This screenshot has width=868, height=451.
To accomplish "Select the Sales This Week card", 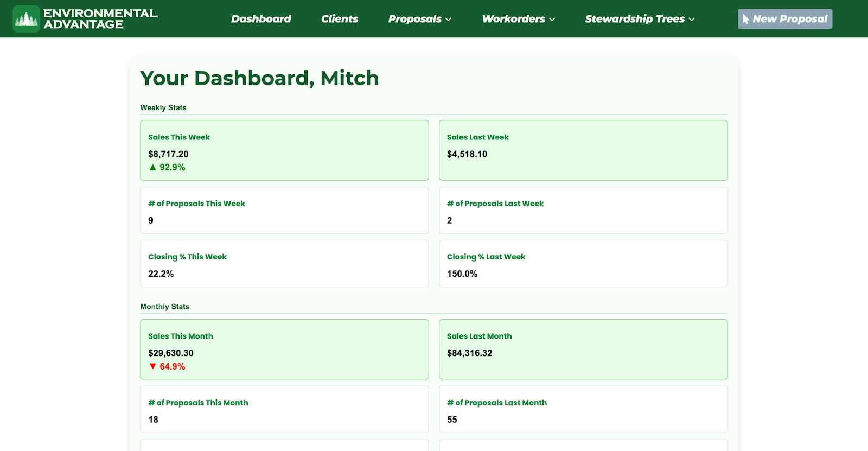I will point(284,150).
